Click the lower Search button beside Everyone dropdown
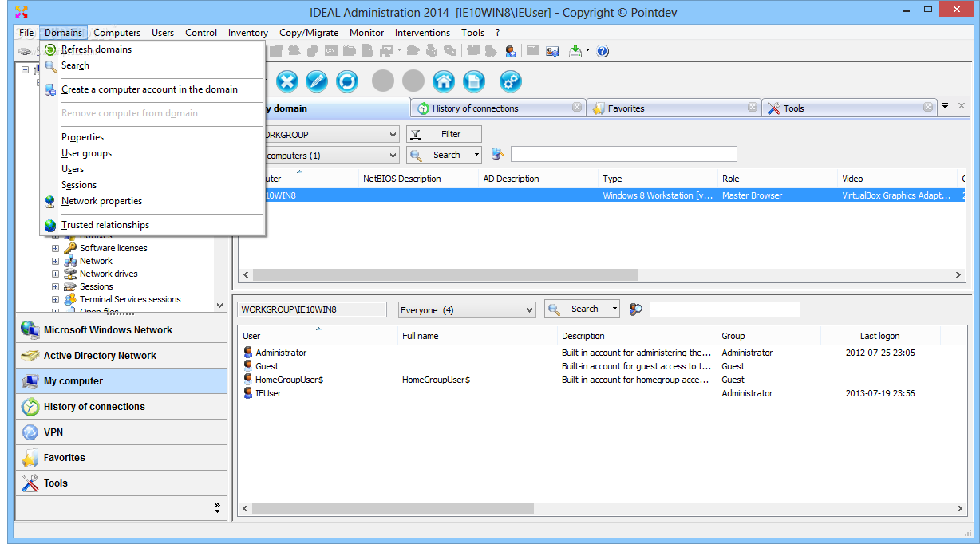The image size is (980, 544). point(582,309)
